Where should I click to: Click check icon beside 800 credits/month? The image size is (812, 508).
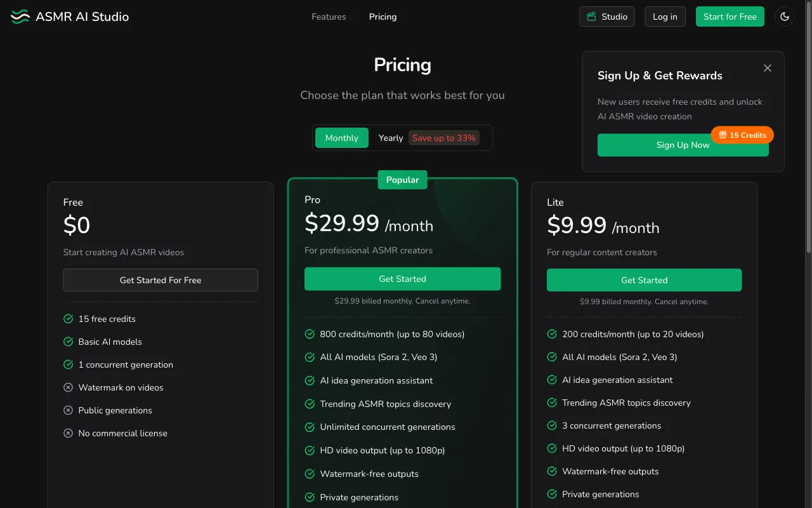click(x=310, y=334)
